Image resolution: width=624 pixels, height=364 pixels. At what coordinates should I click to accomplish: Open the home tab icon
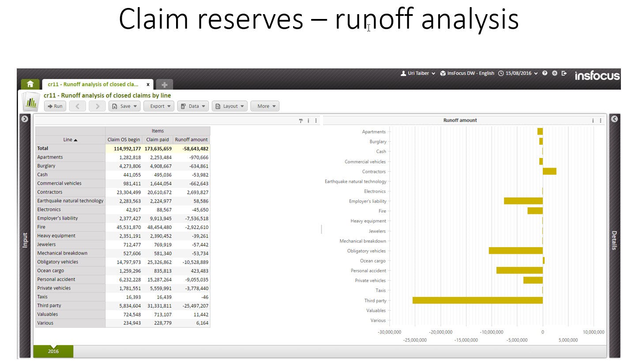pos(30,84)
